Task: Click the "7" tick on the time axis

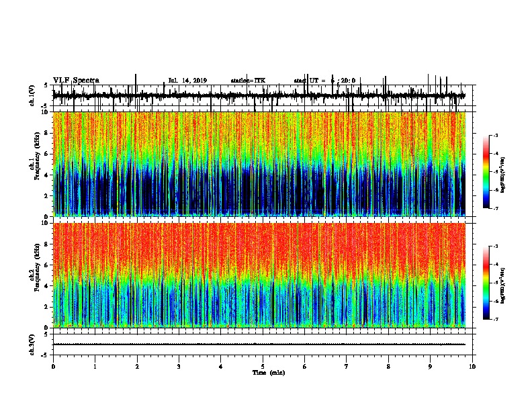Action: 347,367
